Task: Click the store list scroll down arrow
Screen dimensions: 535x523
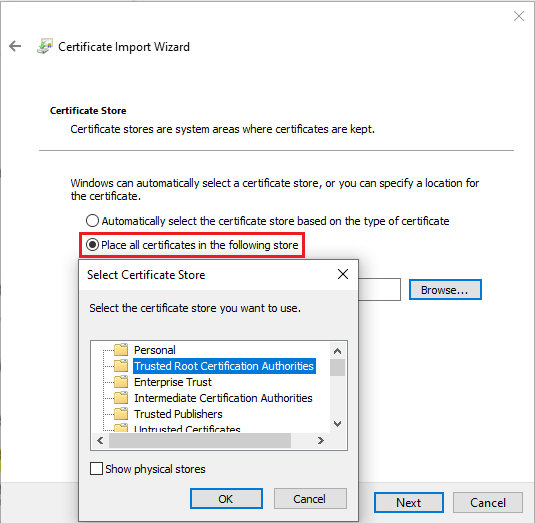Action: coord(337,424)
